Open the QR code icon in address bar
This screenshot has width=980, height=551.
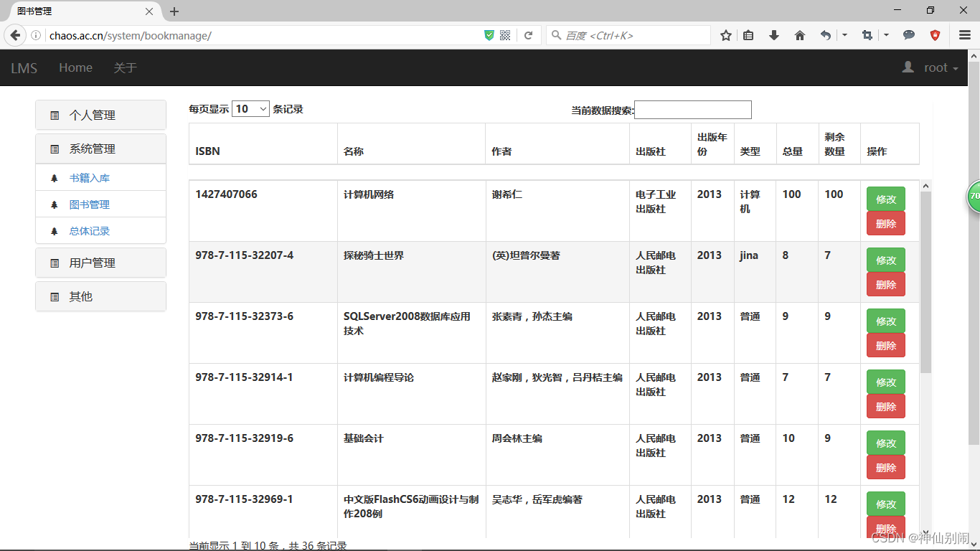click(505, 35)
